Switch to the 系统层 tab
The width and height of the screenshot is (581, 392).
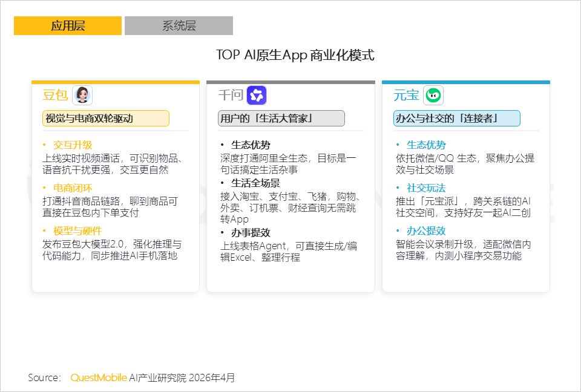coord(178,25)
